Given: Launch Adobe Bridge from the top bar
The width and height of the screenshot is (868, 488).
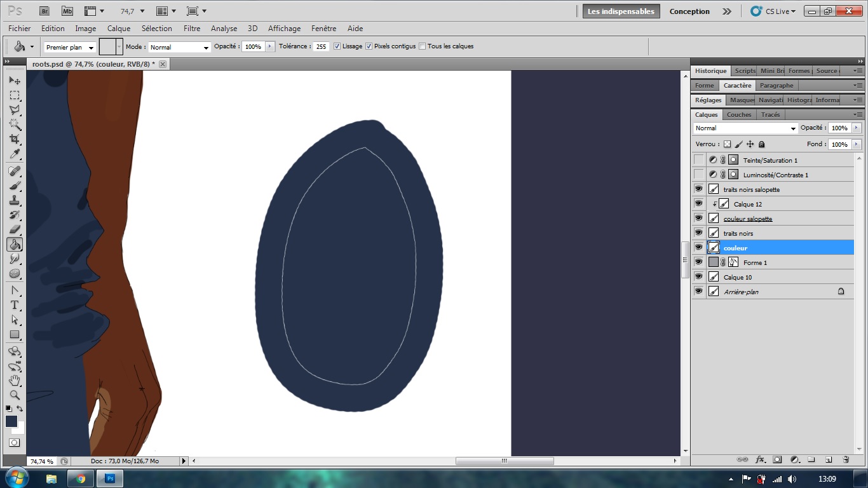Looking at the screenshot, I should click(44, 11).
